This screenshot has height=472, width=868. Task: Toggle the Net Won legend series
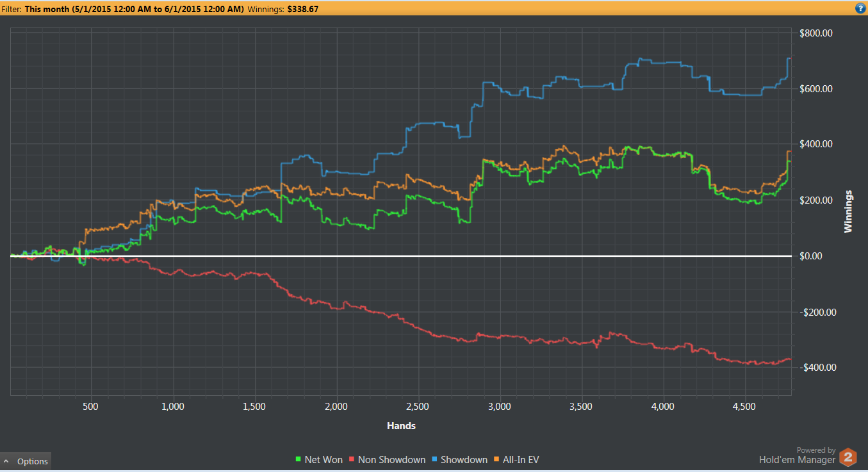(318, 459)
